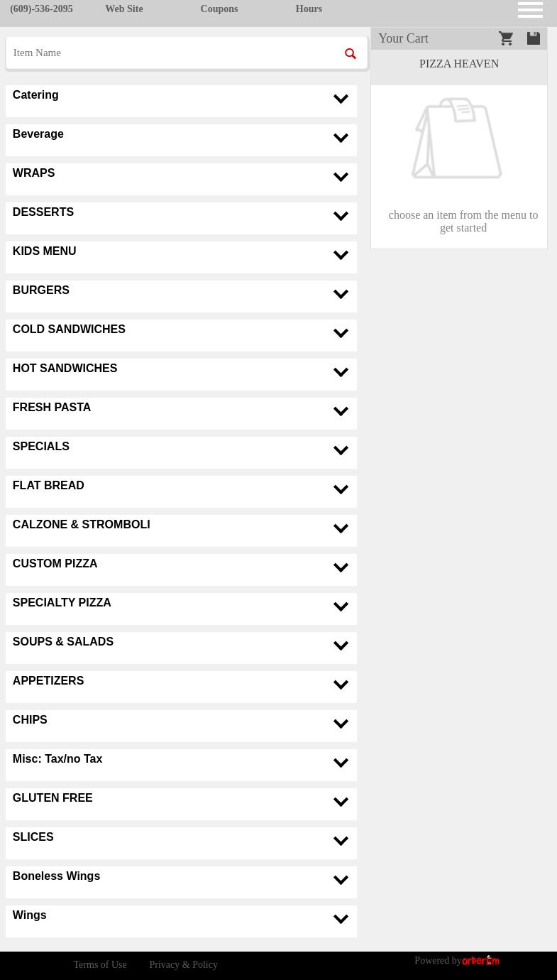Viewport: 557px width, 980px height.
Task: Click the search magnifier icon
Action: (x=351, y=54)
